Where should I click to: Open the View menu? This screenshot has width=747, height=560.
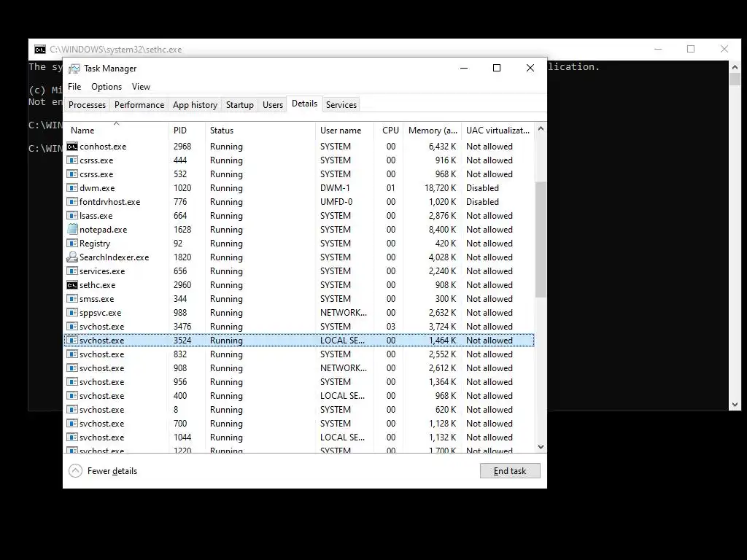[141, 87]
